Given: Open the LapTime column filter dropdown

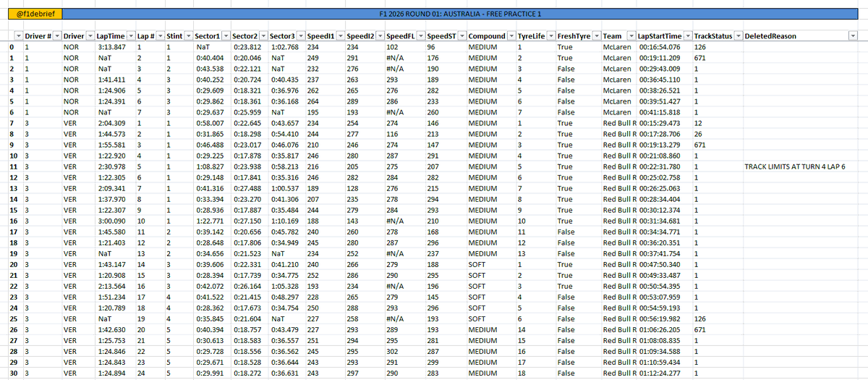Looking at the screenshot, I should (x=131, y=36).
